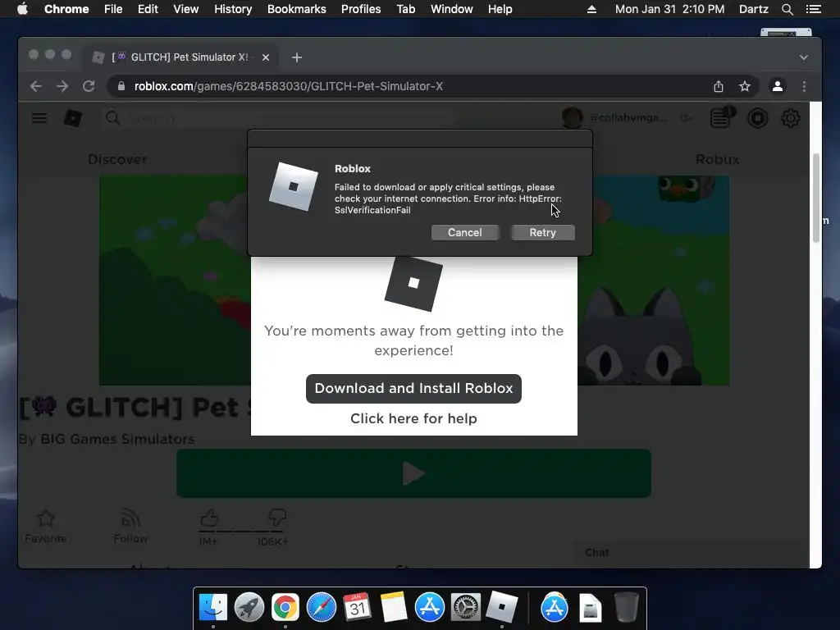Click Chrome's forward navigation arrow
Screen dimensions: 840x630
[62, 86]
